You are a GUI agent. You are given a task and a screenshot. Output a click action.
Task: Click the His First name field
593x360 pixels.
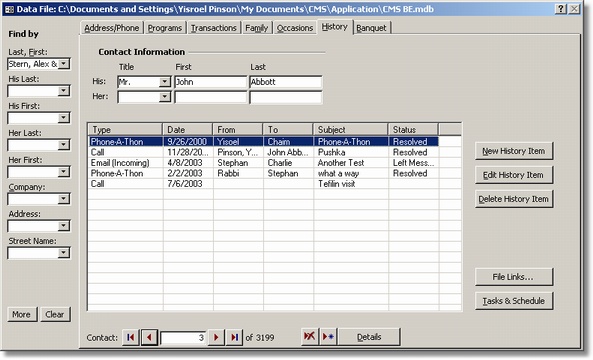click(211, 82)
